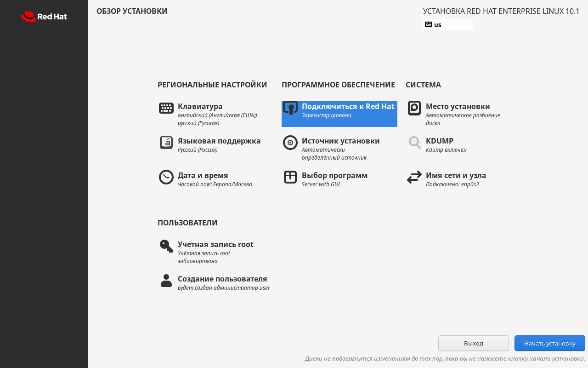The width and height of the screenshot is (588, 368).
Task: Click the Учетная запись root label
Action: (215, 244)
